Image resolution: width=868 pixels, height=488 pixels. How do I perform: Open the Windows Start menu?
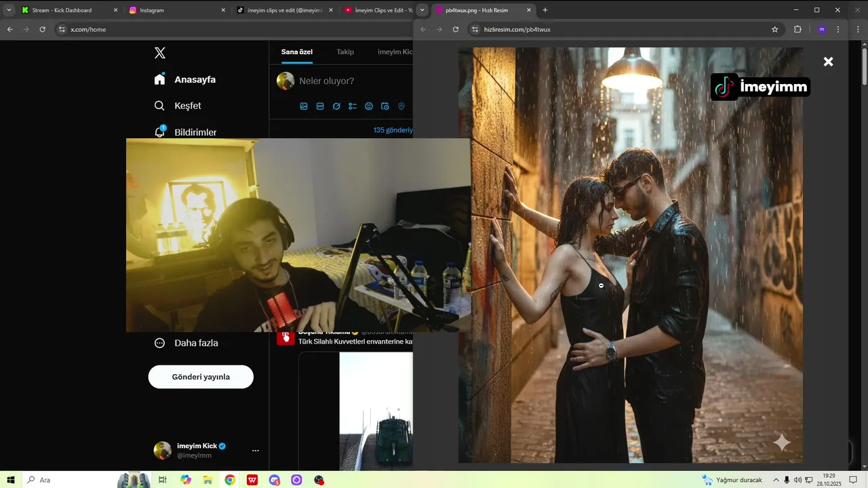pyautogui.click(x=11, y=480)
